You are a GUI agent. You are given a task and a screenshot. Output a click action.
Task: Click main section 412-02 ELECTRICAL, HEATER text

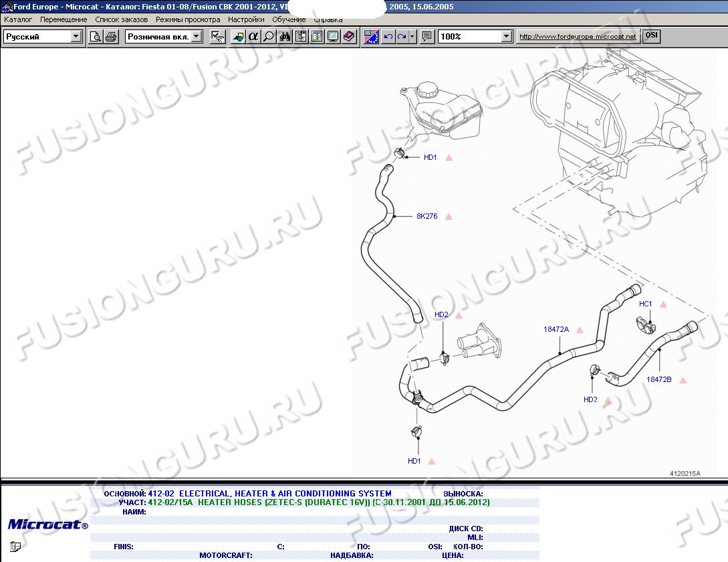pos(270,494)
